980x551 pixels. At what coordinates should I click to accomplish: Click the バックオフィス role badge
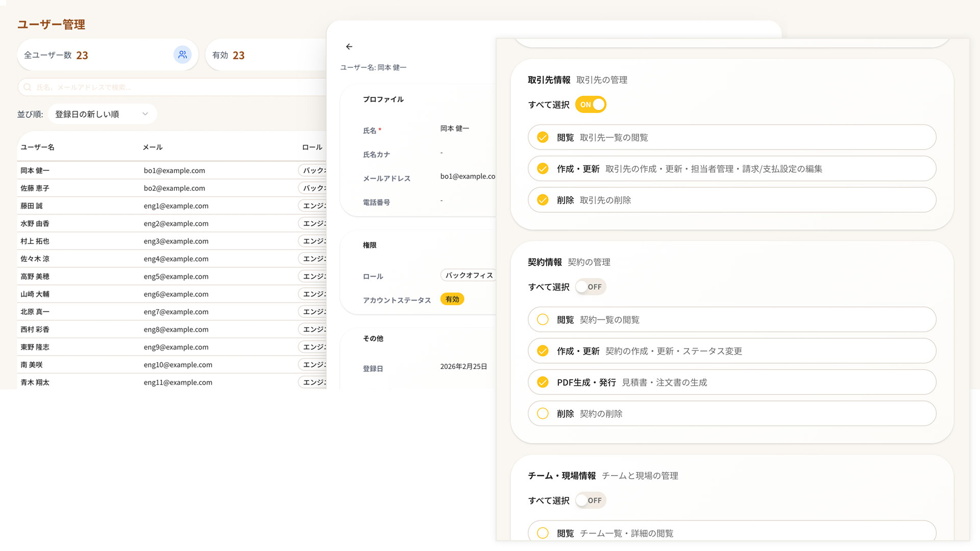(469, 275)
